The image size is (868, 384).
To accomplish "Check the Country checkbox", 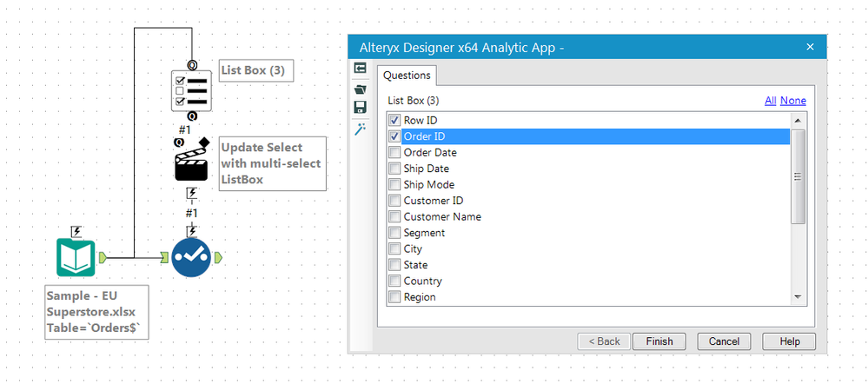I will pyautogui.click(x=394, y=281).
